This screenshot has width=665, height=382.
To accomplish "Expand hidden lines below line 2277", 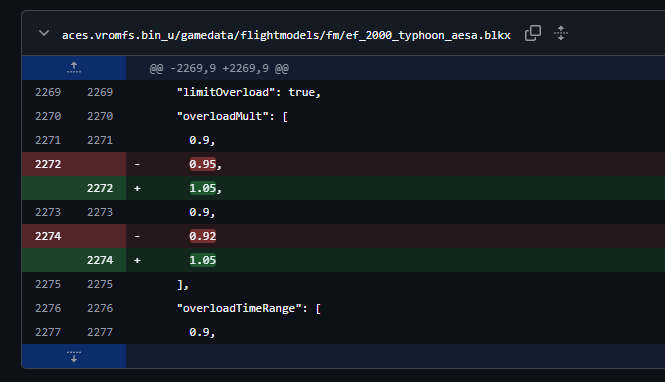I will point(74,356).
